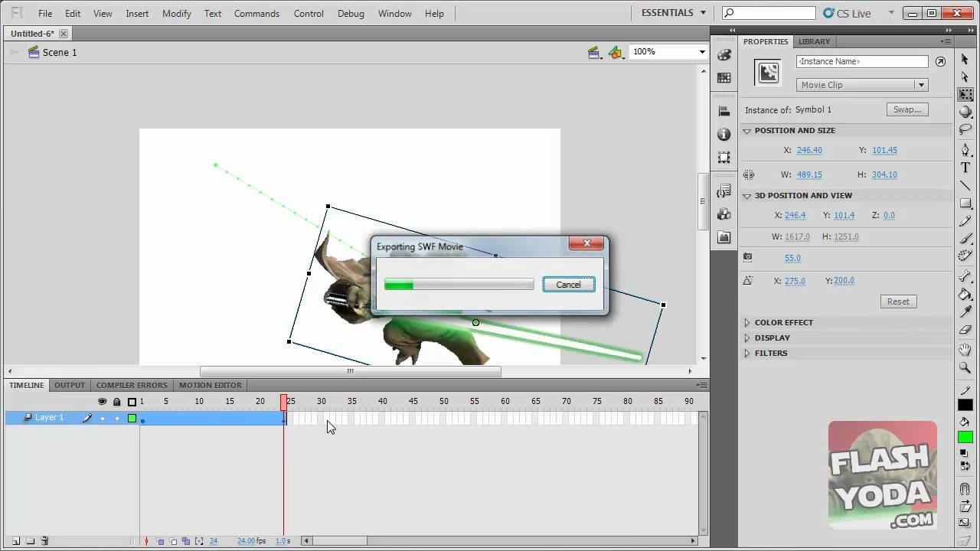Open the File menu

(x=45, y=14)
